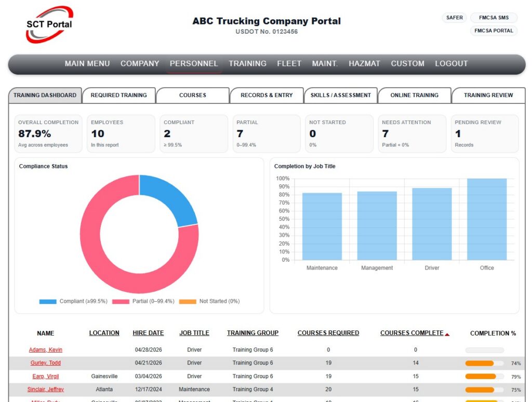Click the Office bar in chart
This screenshot has width=532, height=402.
pos(487,219)
